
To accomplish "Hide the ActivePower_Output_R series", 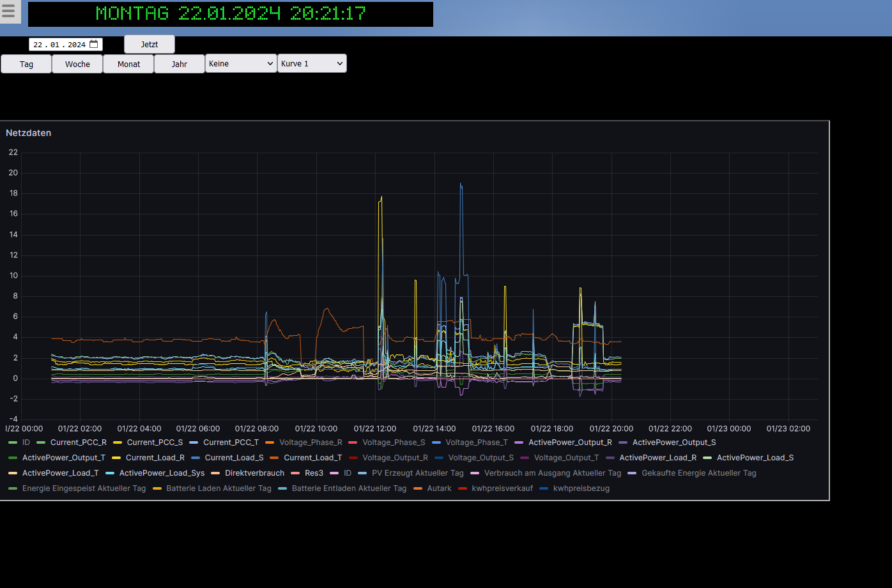I will [x=570, y=442].
